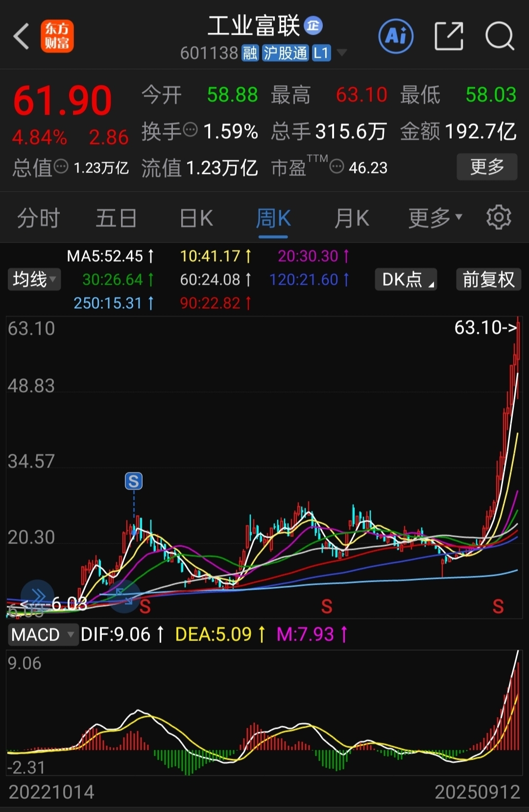Tap the L1 level badge

point(321,53)
